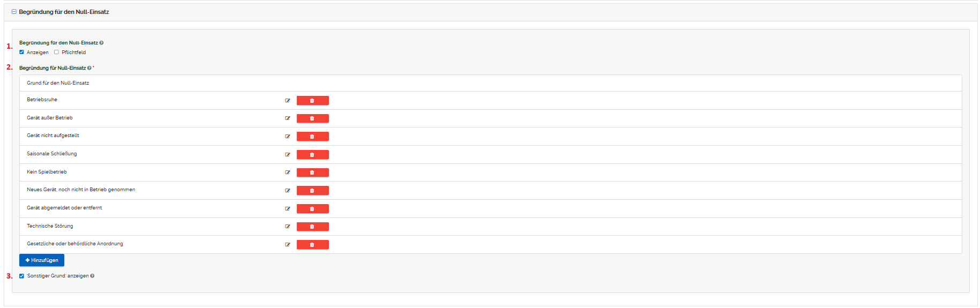980x308 pixels.
Task: Edit the Technische Störung entry
Action: click(x=288, y=227)
